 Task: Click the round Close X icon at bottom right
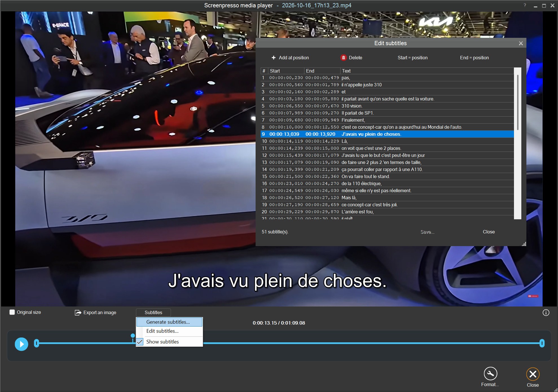(x=533, y=374)
